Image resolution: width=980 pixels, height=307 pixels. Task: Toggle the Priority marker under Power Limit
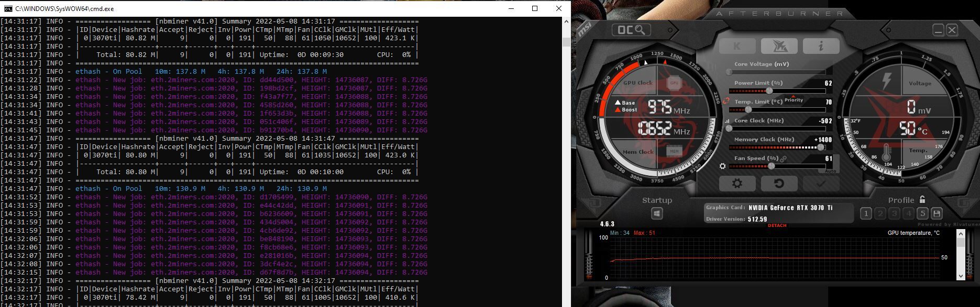pos(794,99)
